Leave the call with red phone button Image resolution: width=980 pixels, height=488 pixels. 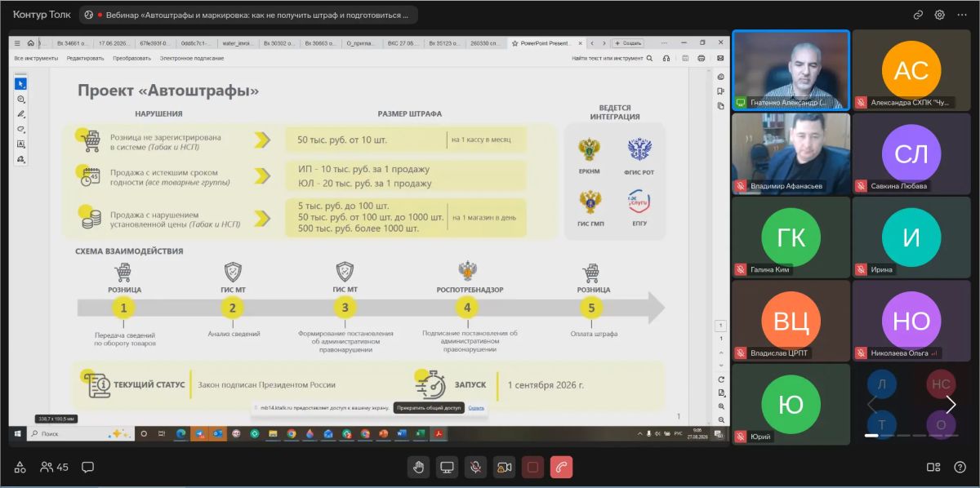[x=561, y=468]
